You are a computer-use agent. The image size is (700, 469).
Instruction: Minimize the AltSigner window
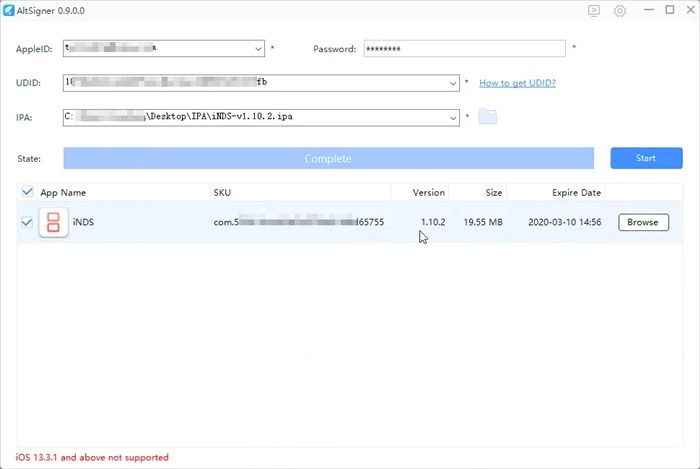click(649, 10)
